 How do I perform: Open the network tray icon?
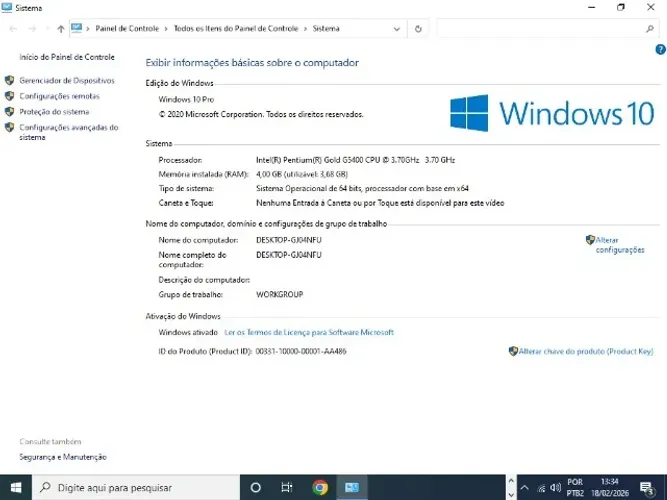coord(541,488)
